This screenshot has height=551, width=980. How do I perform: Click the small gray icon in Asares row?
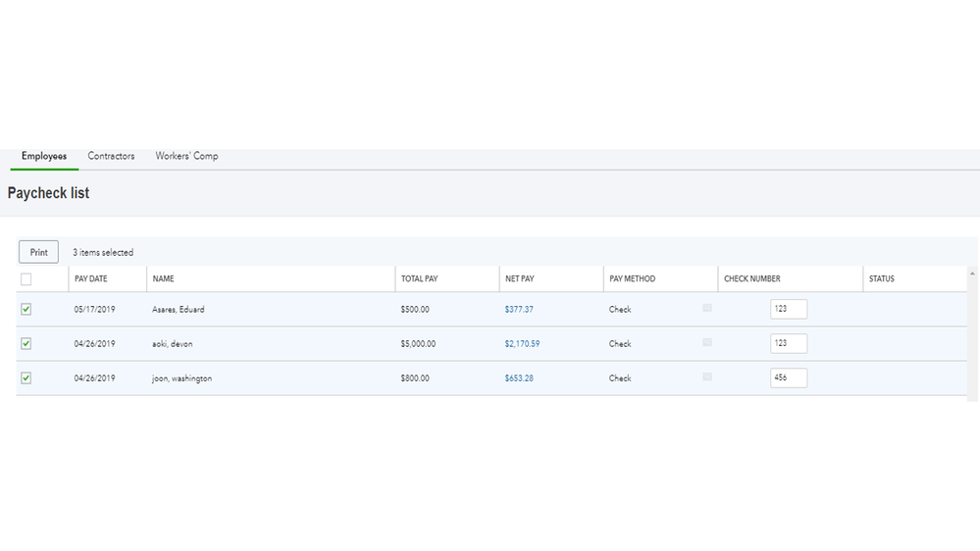(707, 308)
